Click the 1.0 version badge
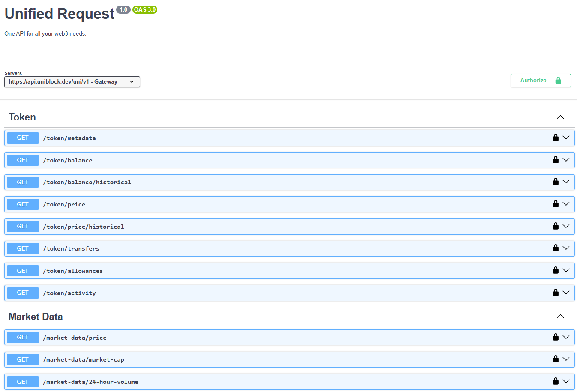This screenshot has width=577, height=392. coord(123,9)
